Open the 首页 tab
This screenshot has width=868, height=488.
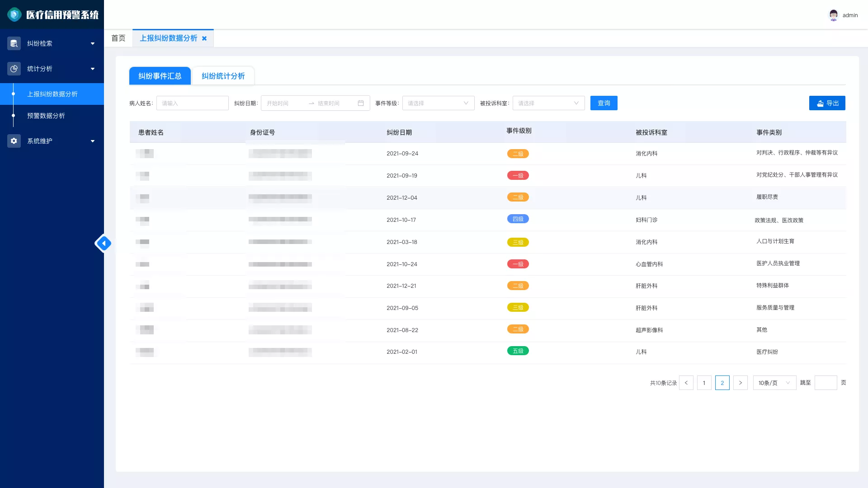[118, 38]
